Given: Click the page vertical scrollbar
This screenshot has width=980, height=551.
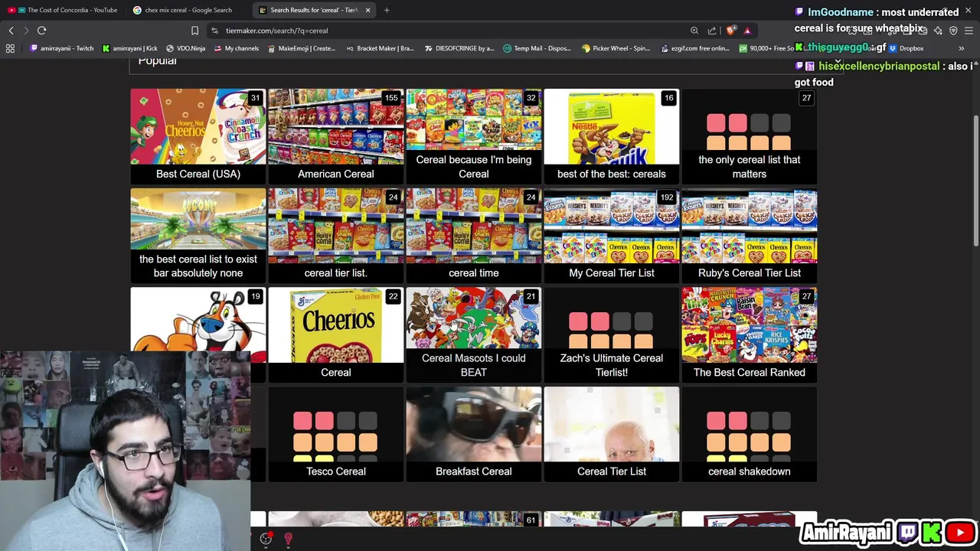Looking at the screenshot, I should coord(975,180).
